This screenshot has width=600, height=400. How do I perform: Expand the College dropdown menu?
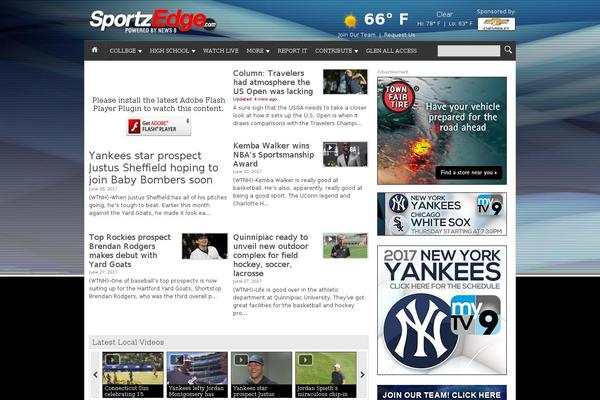pyautogui.click(x=126, y=51)
